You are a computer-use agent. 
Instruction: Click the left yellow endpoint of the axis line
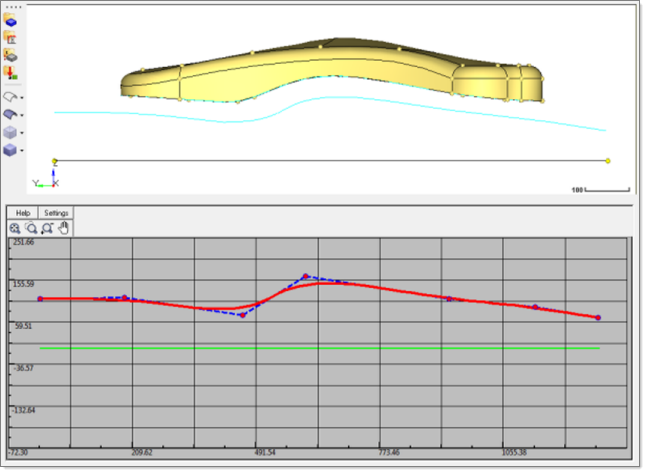click(54, 161)
